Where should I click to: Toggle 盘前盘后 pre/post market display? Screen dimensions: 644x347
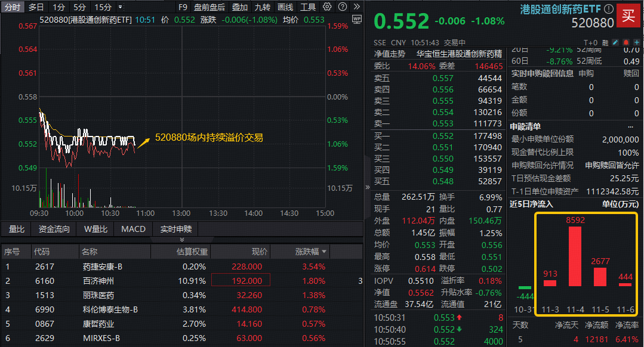pos(209,7)
